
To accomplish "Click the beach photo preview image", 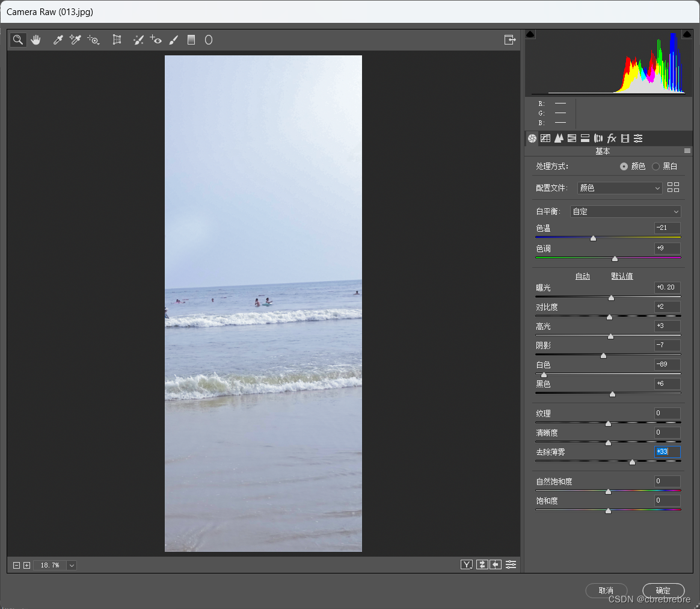I will point(263,303).
